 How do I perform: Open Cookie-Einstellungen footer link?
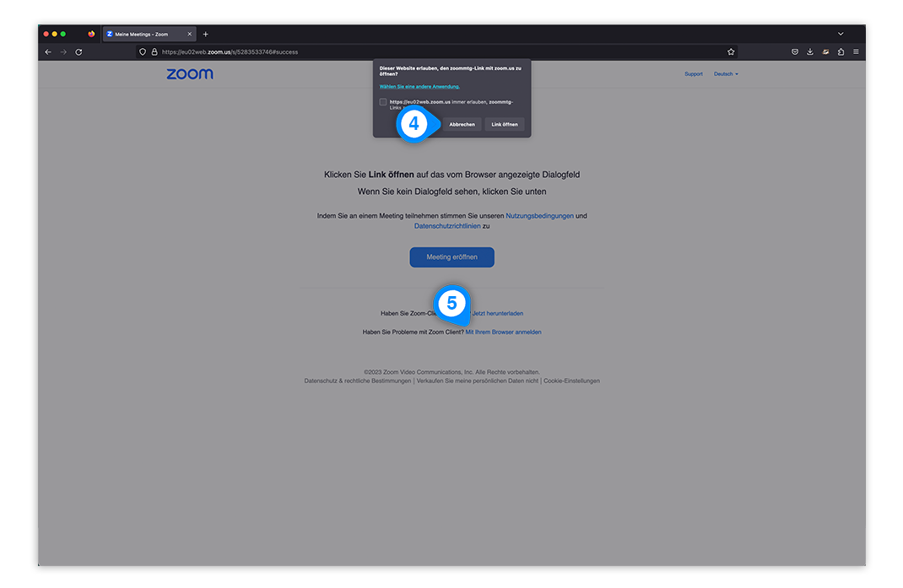(572, 380)
